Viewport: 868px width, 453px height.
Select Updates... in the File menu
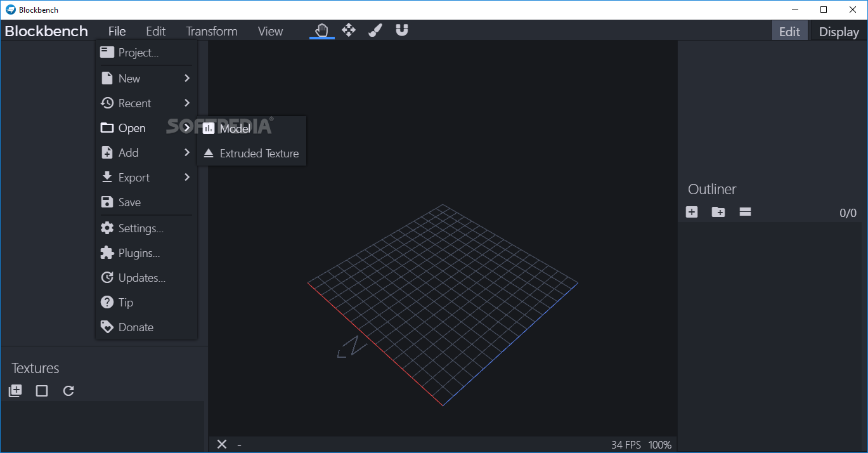[x=146, y=277]
